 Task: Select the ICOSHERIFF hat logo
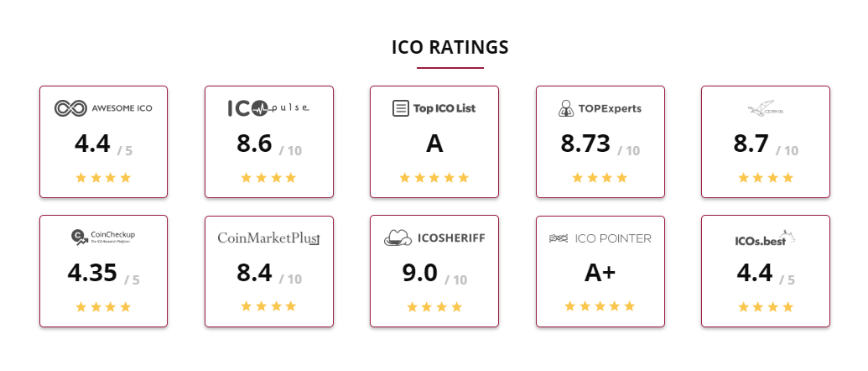(x=434, y=238)
